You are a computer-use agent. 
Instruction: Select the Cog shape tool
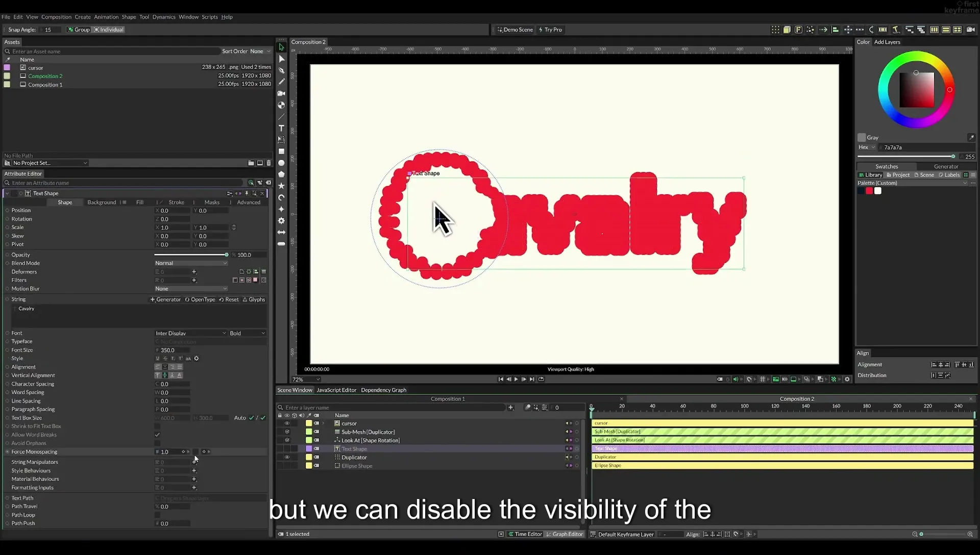tap(281, 220)
